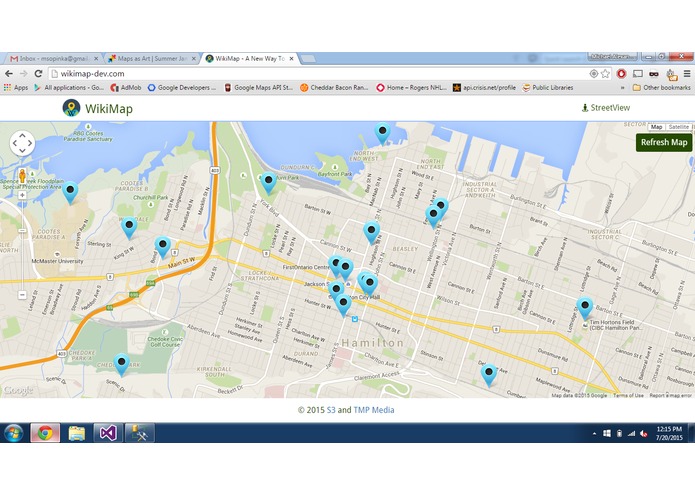Viewport: 695px width, 494px height.
Task: Click the zoom slider handle
Action: 22,230
